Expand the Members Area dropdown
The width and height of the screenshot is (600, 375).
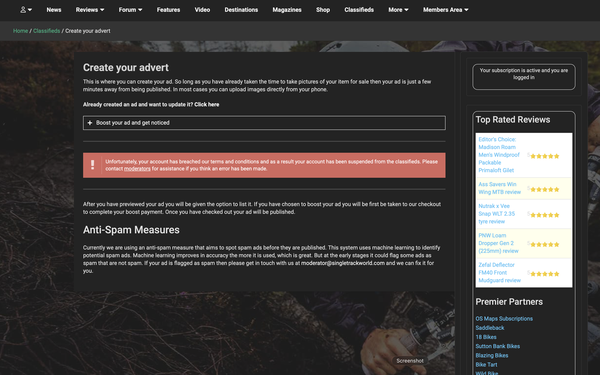(x=445, y=10)
